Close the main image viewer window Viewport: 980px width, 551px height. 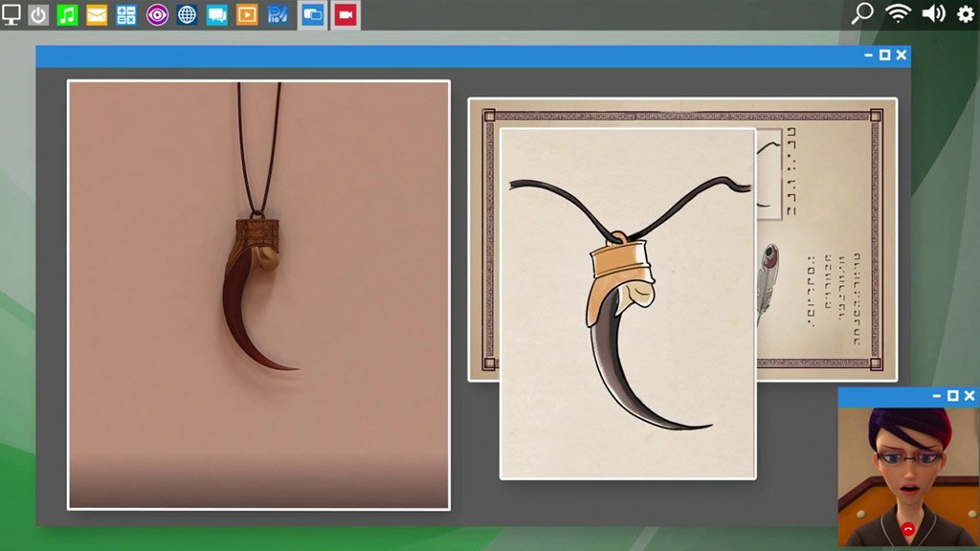[902, 55]
